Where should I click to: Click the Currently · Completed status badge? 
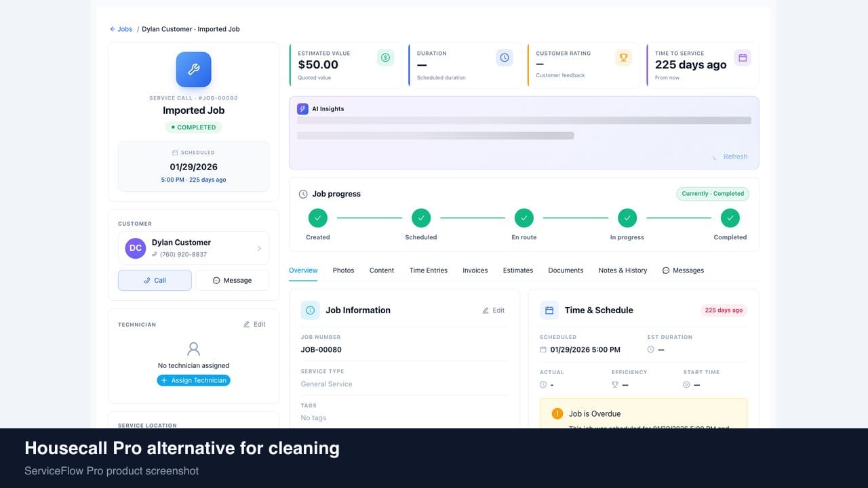(x=713, y=194)
